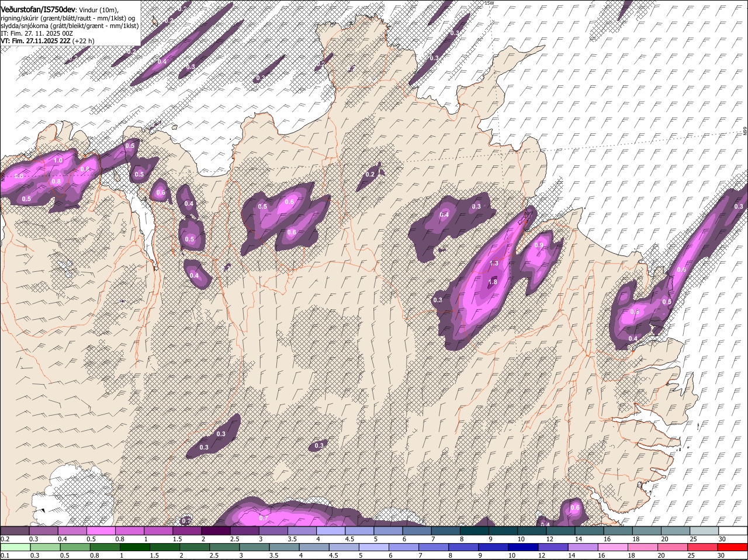748x560 pixels.
Task: Click the upper legend swatch between 0.2 and 0.3
Action: (15, 531)
